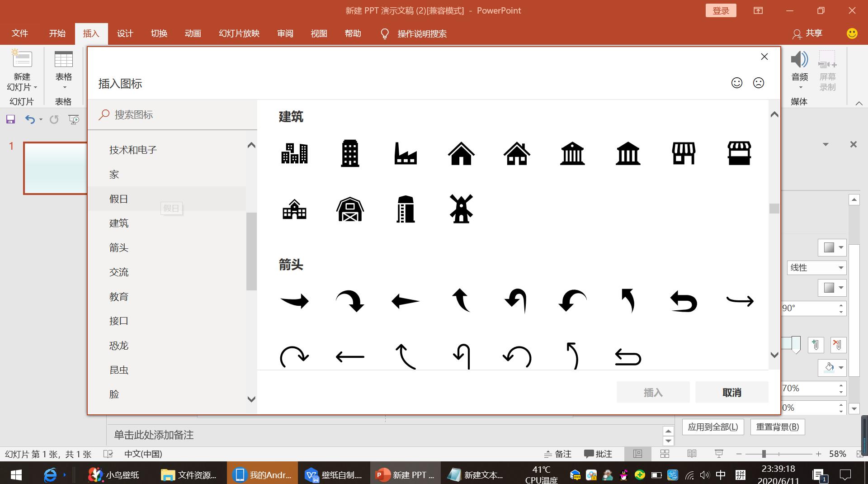The height and width of the screenshot is (484, 868).
Task: Select slide 1 thumbnail
Action: coord(54,168)
